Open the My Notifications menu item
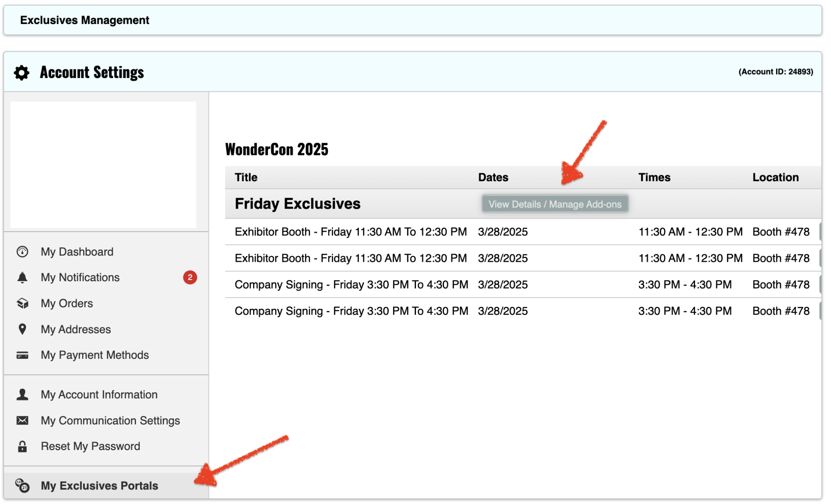831x504 pixels. (x=80, y=278)
